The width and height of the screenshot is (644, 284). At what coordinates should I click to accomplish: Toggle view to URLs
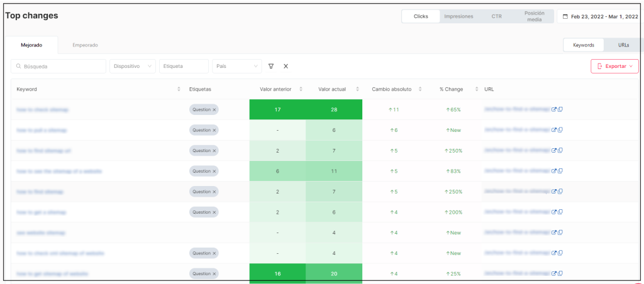pos(623,45)
